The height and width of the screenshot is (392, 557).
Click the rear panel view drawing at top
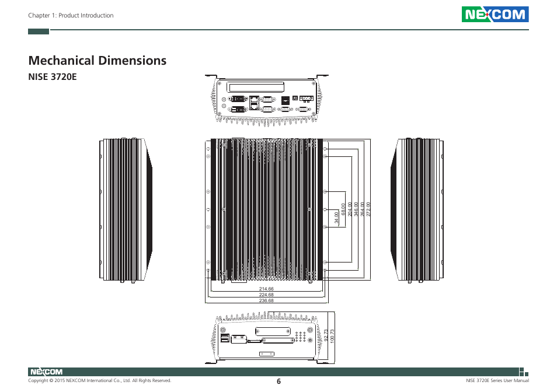click(x=266, y=100)
